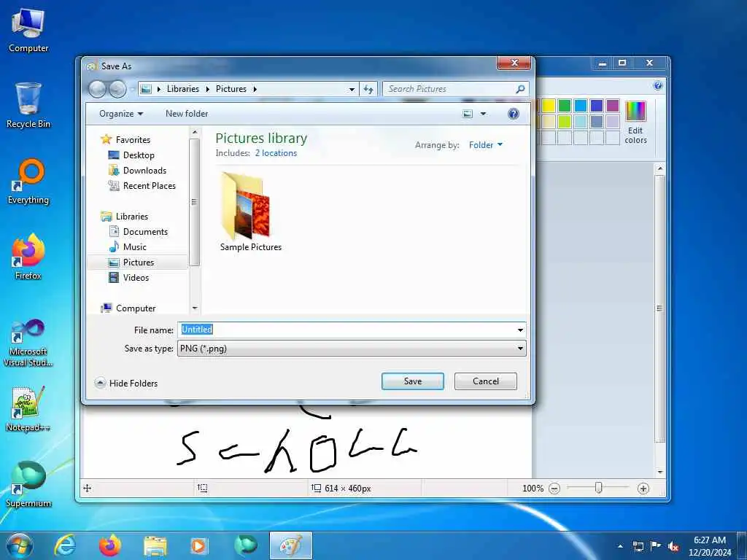Screen dimensions: 747x560
Task: Pick the yellow color swatch in Paint
Action: pos(549,106)
